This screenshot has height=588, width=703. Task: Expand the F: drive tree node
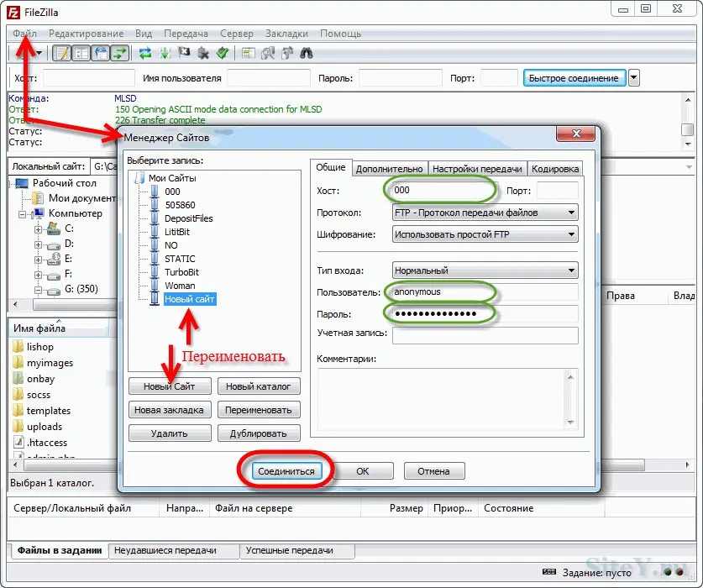pos(38,275)
